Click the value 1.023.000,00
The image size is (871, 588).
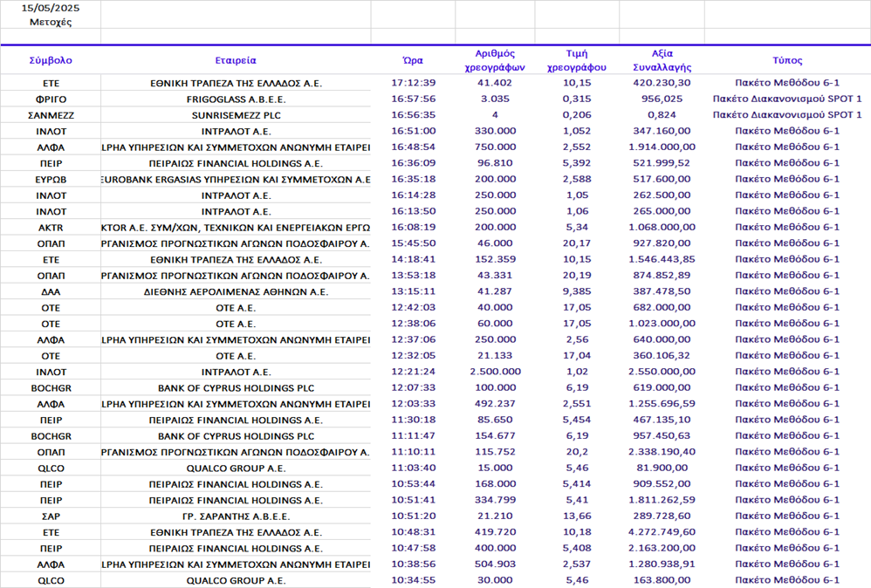pyautogui.click(x=662, y=325)
